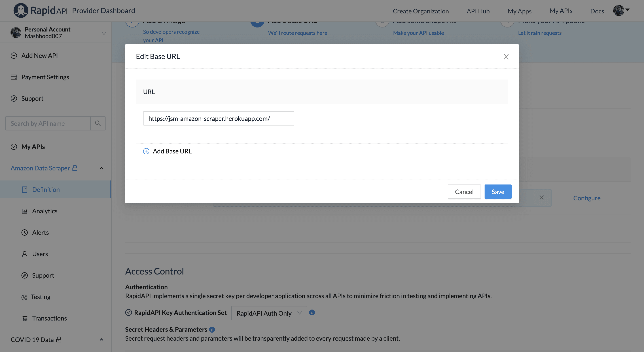
Task: Click My APIs heading in sidebar
Action: pos(33,147)
